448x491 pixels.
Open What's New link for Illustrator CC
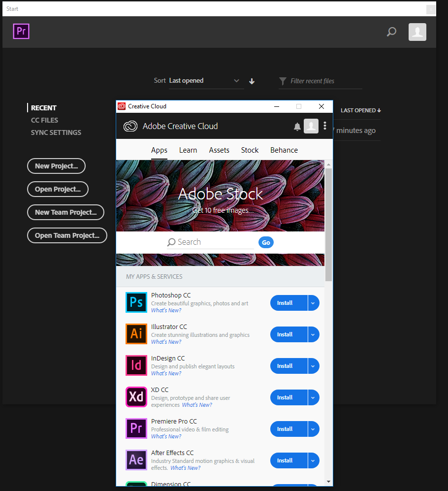(x=166, y=342)
